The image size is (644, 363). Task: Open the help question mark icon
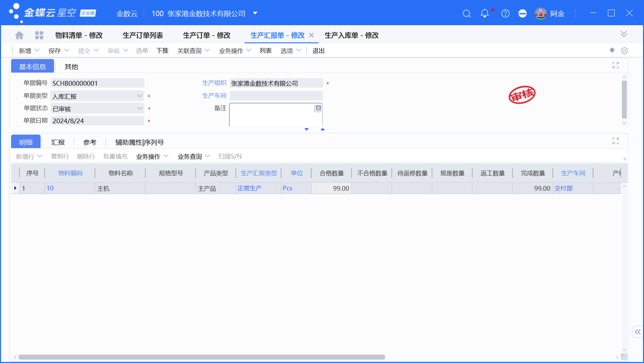click(x=505, y=13)
